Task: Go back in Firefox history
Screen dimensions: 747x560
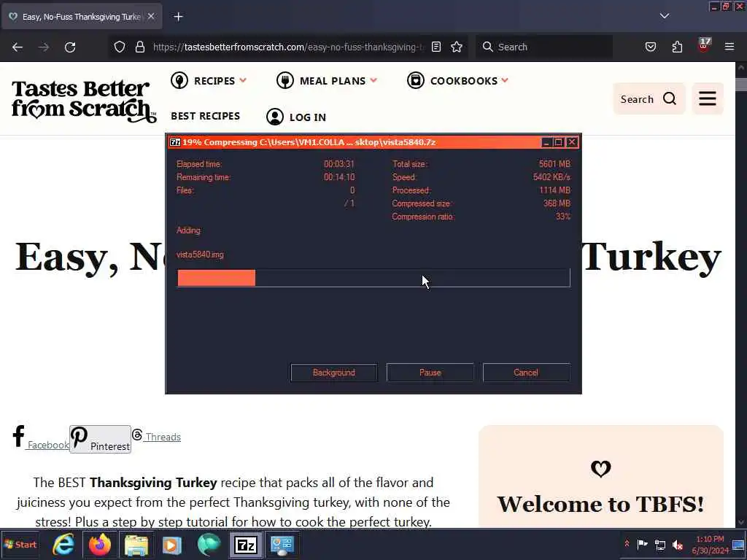Action: [18, 47]
